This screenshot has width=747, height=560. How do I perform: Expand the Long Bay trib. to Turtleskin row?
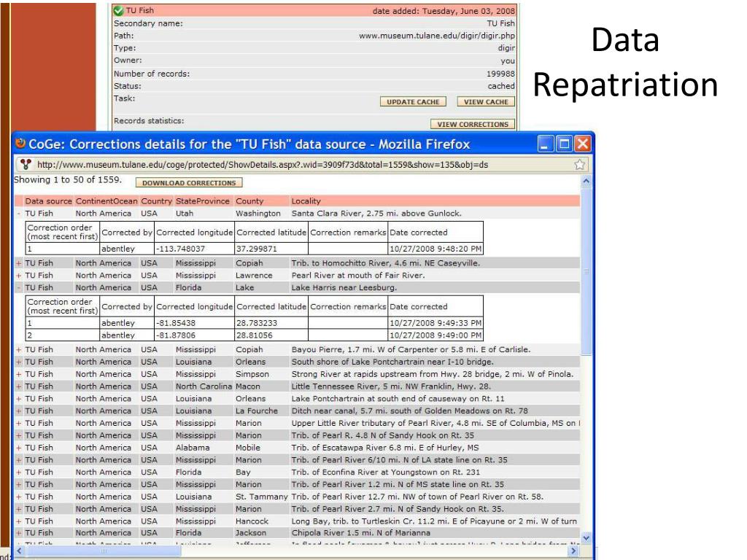[19, 521]
